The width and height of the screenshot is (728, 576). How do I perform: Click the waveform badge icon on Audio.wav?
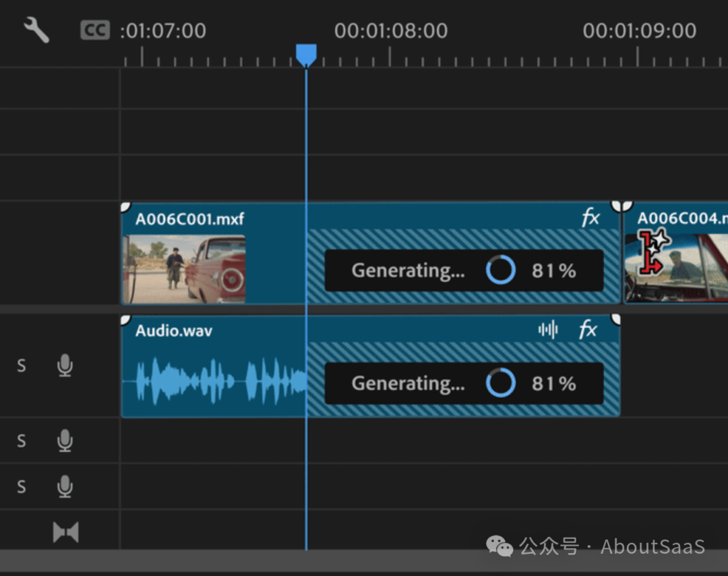coord(548,330)
